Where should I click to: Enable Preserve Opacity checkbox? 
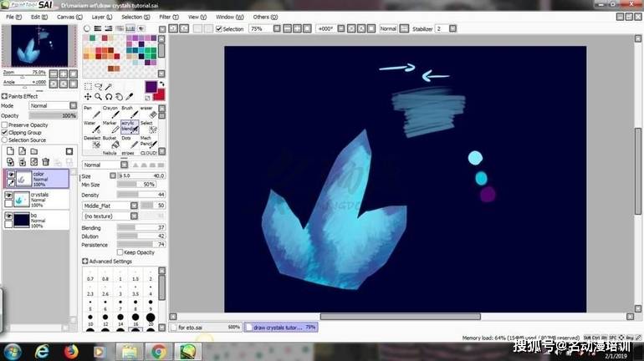coord(5,125)
